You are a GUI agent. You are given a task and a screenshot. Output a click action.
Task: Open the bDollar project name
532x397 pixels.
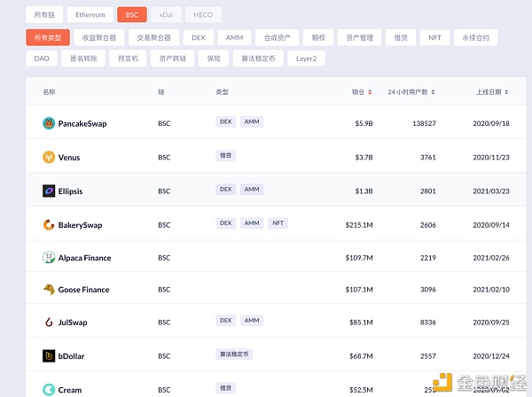point(71,356)
